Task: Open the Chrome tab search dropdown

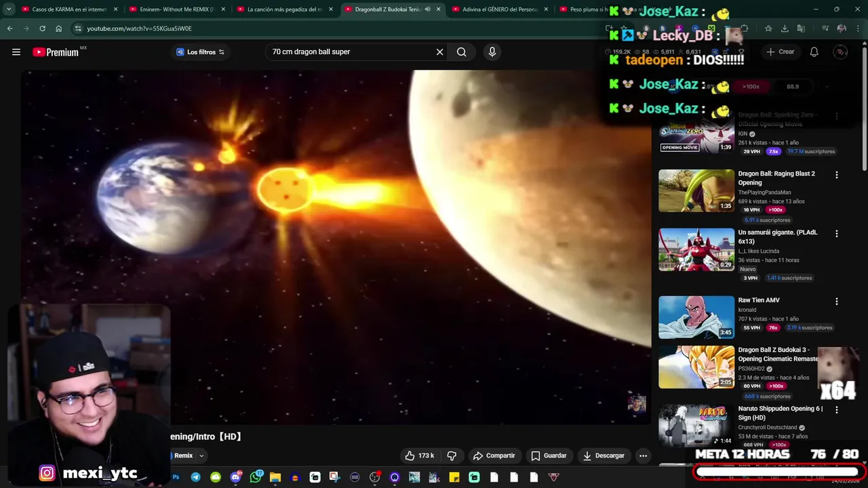Action: tap(9, 9)
